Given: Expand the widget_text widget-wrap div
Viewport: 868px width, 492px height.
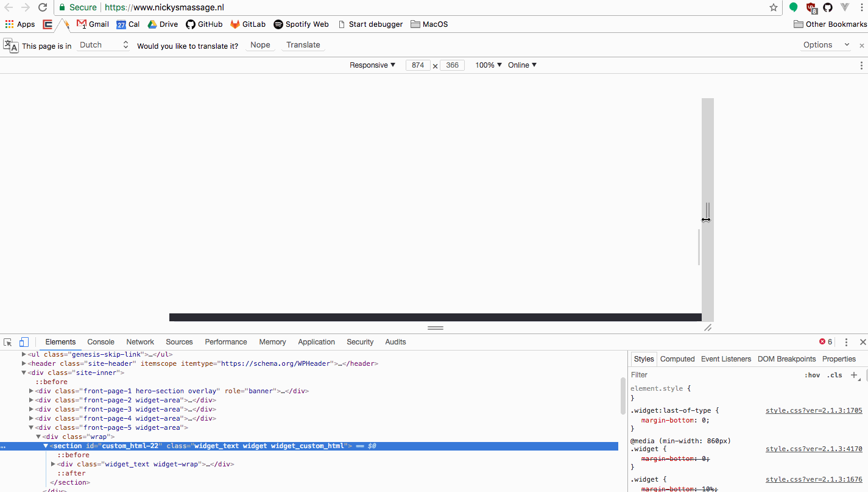Looking at the screenshot, I should click(53, 464).
